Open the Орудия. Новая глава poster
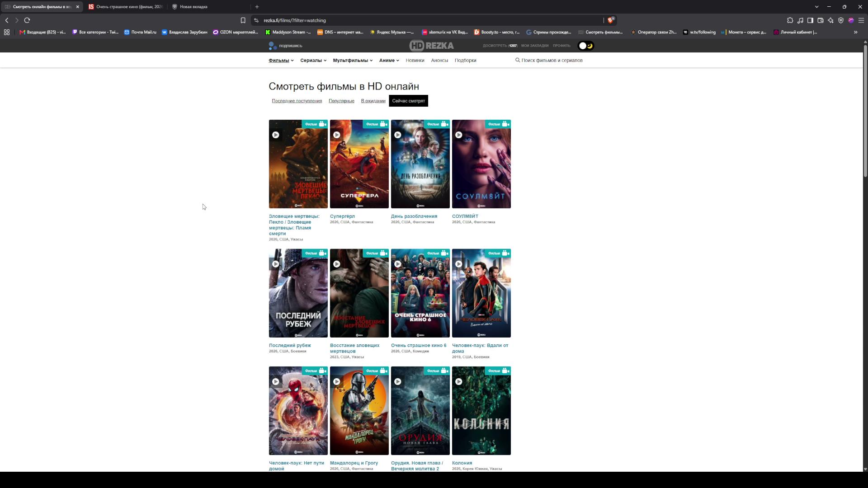 point(420,411)
